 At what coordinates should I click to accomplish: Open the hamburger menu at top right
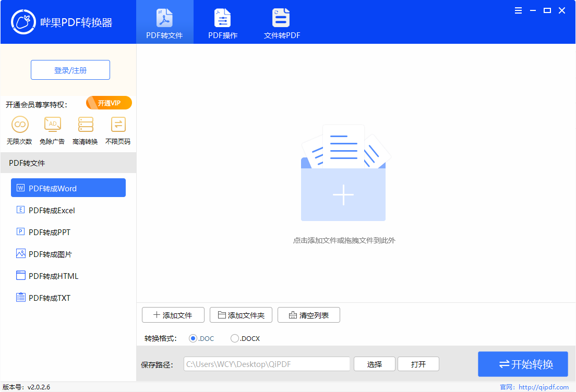click(x=518, y=10)
